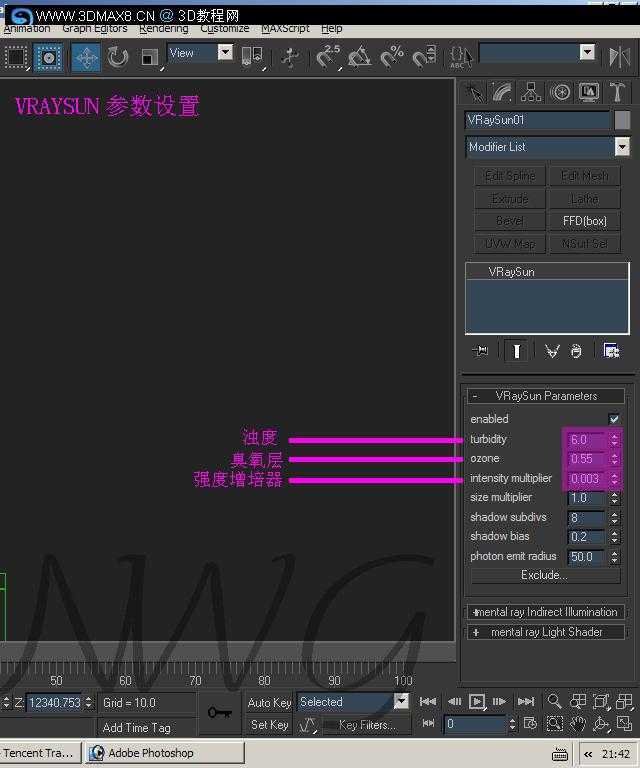Open the Help menu
Image resolution: width=640 pixels, height=768 pixels.
tap(332, 29)
